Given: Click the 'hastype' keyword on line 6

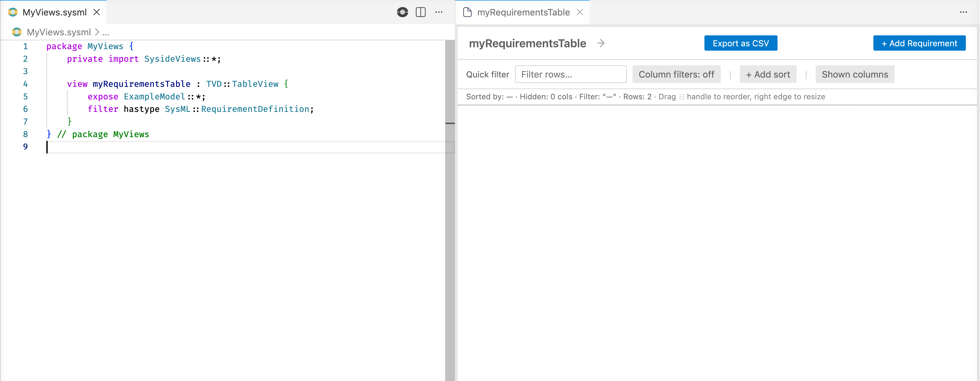Looking at the screenshot, I should coord(141,109).
